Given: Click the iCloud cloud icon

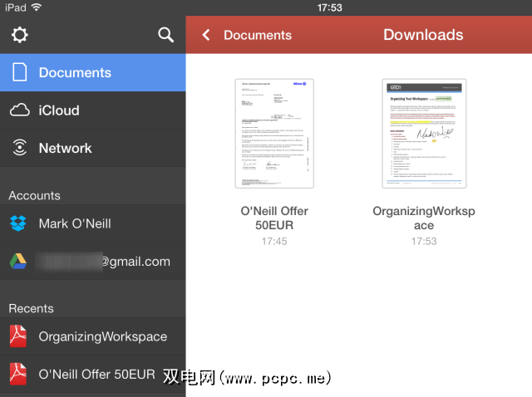Looking at the screenshot, I should [20, 110].
